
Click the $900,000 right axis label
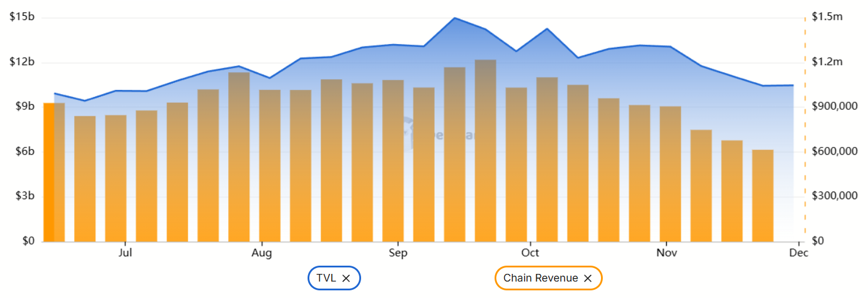point(836,106)
